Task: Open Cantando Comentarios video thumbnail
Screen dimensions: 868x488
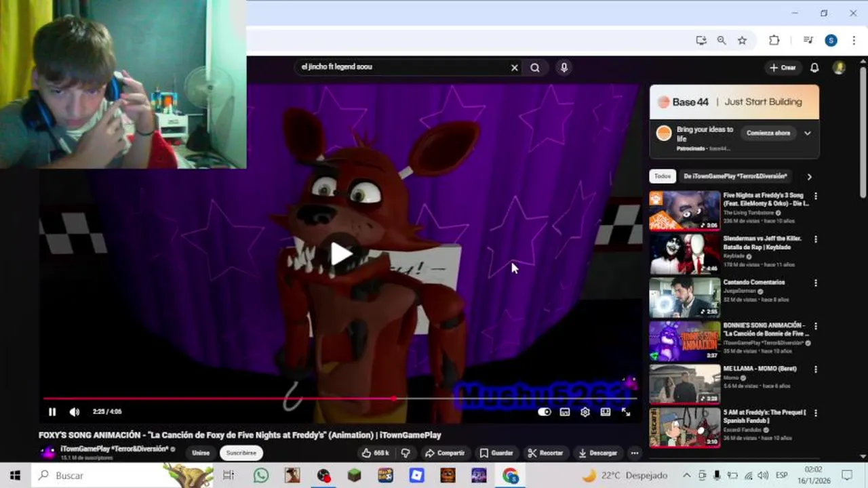Action: (684, 298)
